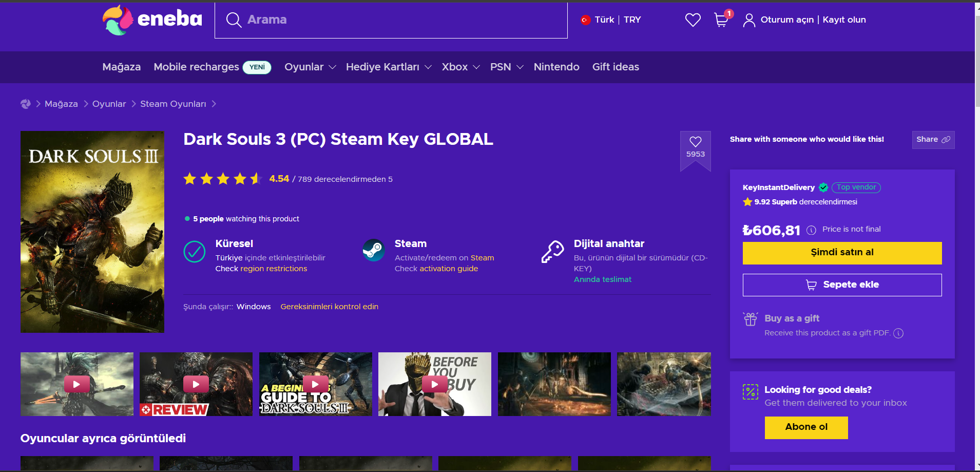Play the Beginner's Guide video thumbnail
The height and width of the screenshot is (472, 980).
click(316, 384)
